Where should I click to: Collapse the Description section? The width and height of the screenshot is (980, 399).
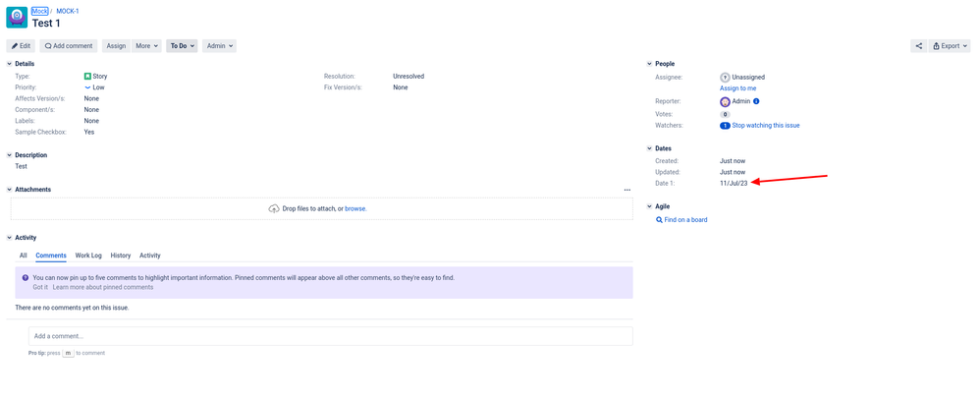point(10,155)
